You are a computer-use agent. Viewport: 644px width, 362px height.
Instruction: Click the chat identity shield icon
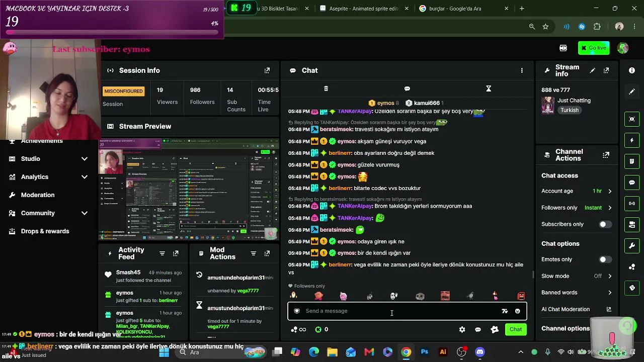click(297, 311)
